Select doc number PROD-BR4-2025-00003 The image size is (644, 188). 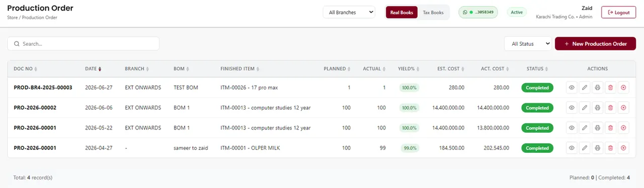[x=43, y=87]
